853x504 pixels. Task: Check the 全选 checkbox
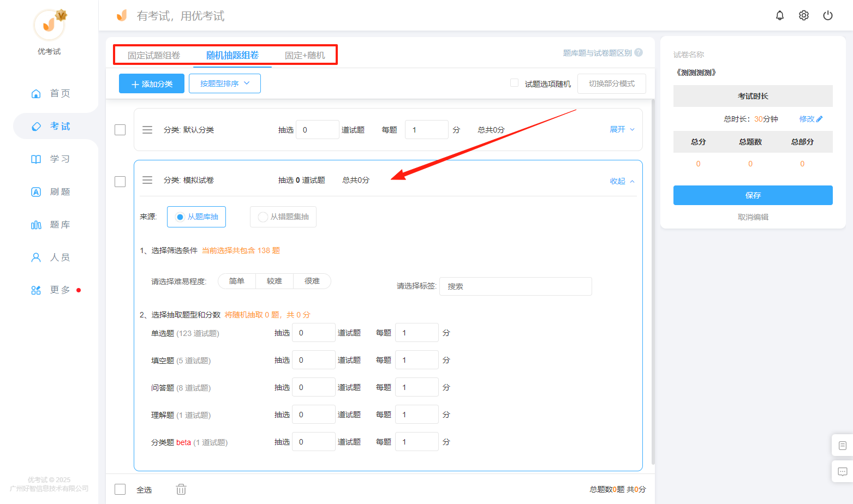pyautogui.click(x=120, y=489)
